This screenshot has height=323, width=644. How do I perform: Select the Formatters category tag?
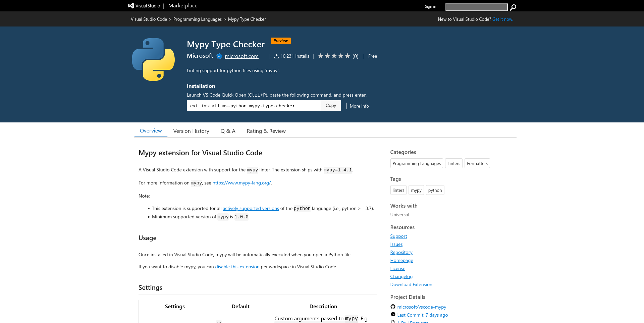477,163
